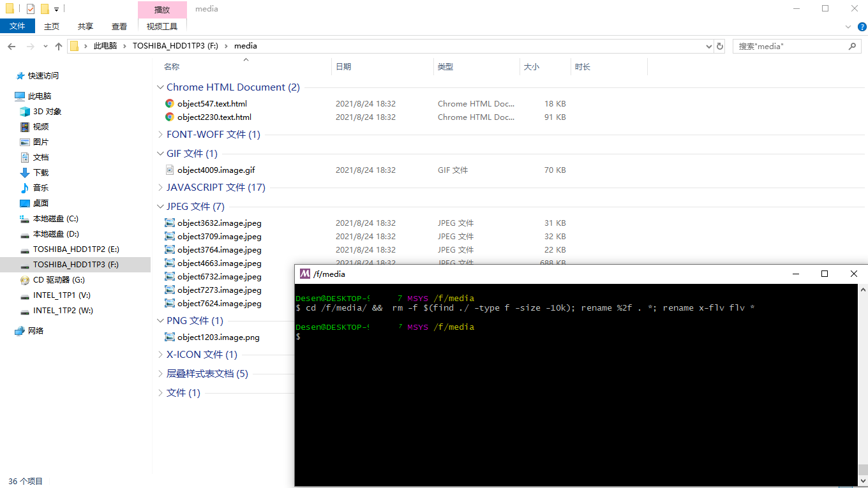Expand X-ICON 文件 group
868x488 pixels.
(160, 354)
